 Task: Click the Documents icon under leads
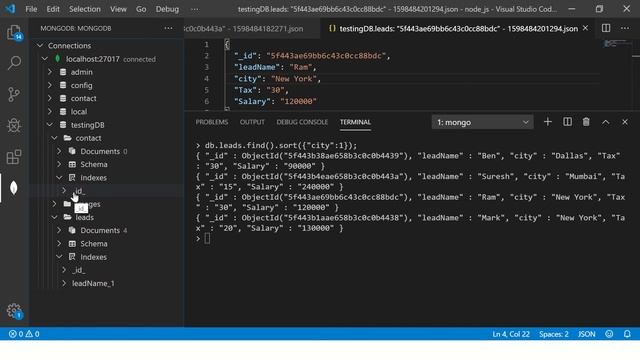[72, 230]
